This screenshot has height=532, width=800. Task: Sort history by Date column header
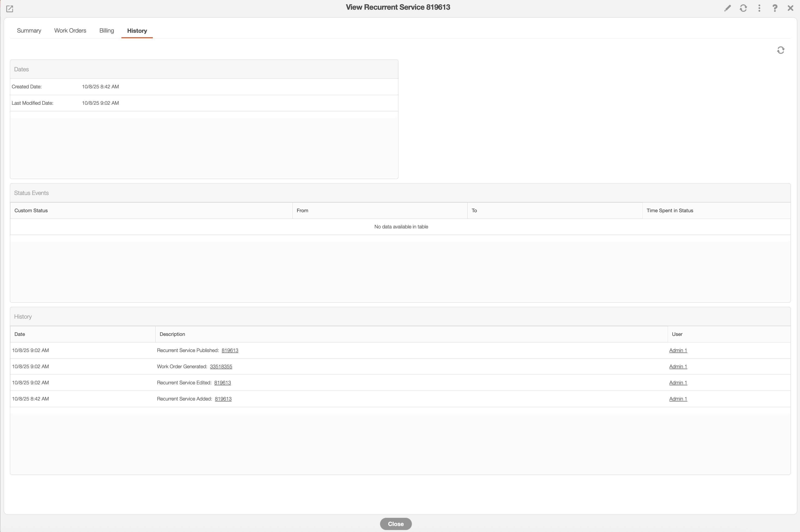pos(20,334)
